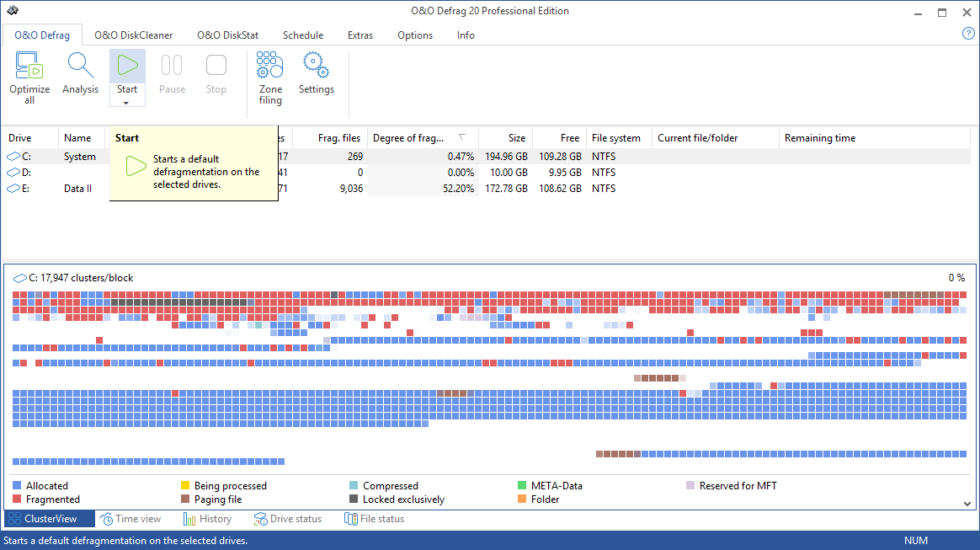Image resolution: width=980 pixels, height=550 pixels.
Task: Click NUM indicator in status bar
Action: point(916,541)
